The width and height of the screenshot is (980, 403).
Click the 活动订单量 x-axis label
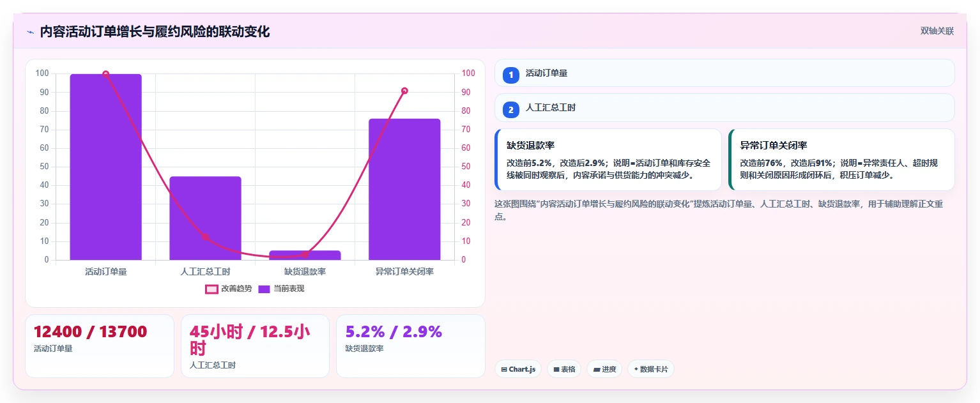[106, 271]
